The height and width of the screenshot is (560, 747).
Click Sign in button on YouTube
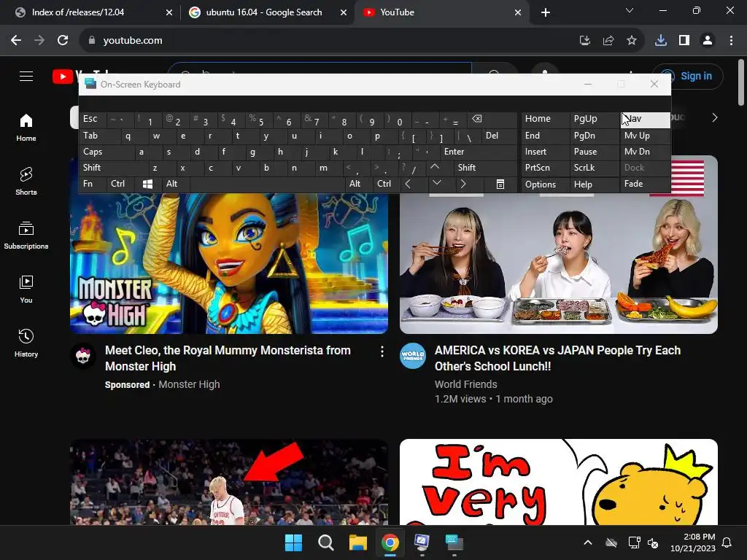(x=687, y=76)
